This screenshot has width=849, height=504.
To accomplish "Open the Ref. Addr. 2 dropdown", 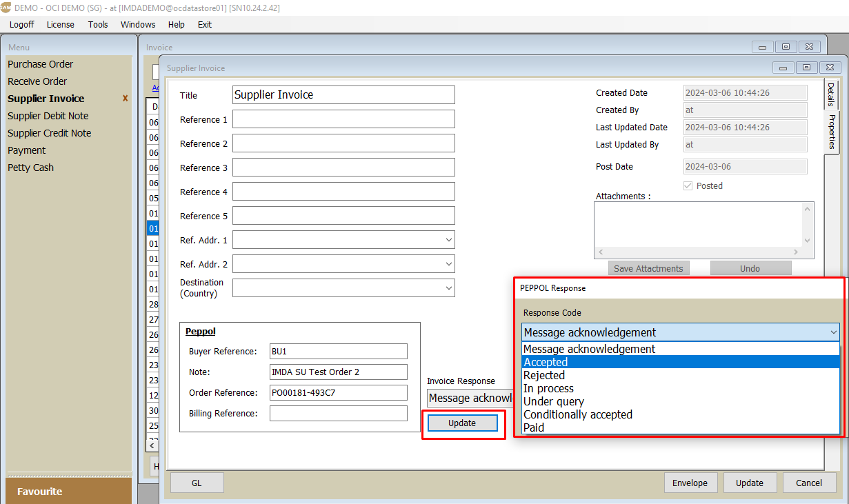I will [x=449, y=264].
